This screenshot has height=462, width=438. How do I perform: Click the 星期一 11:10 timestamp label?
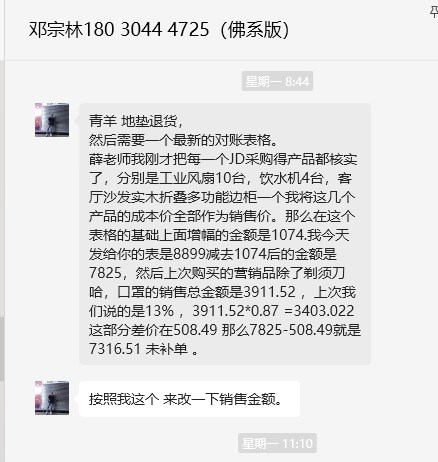tap(277, 443)
